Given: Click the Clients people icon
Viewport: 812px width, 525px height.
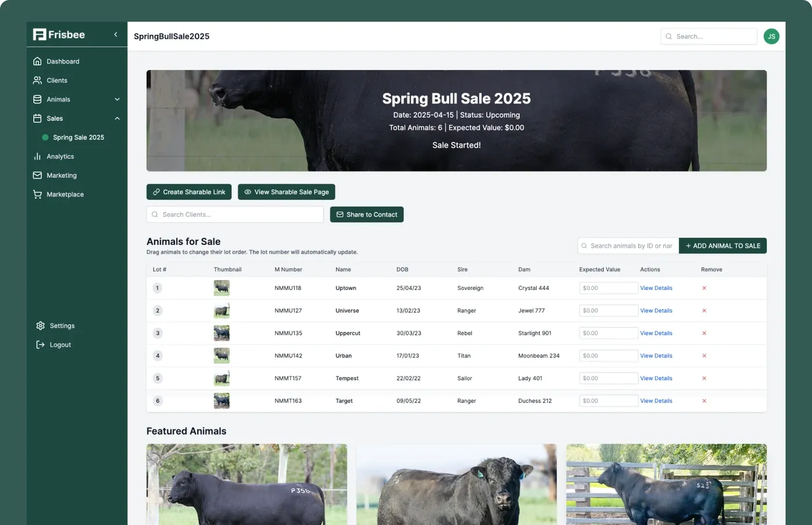Looking at the screenshot, I should point(38,81).
